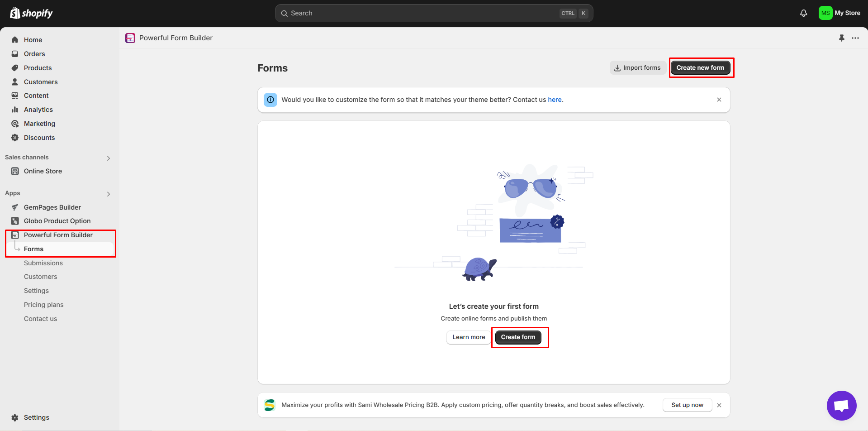
Task: Click the notification bell icon
Action: 803,13
